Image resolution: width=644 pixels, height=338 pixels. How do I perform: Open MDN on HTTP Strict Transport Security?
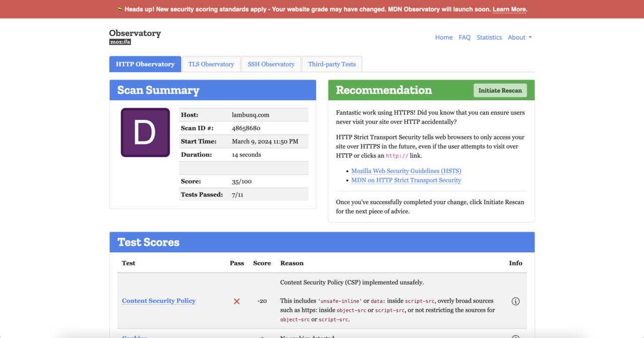tap(406, 180)
